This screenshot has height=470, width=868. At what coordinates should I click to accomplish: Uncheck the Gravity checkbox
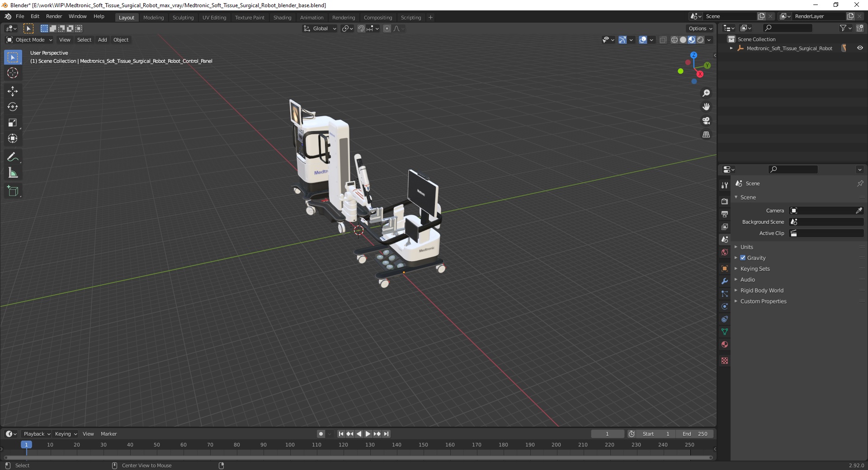pyautogui.click(x=743, y=258)
